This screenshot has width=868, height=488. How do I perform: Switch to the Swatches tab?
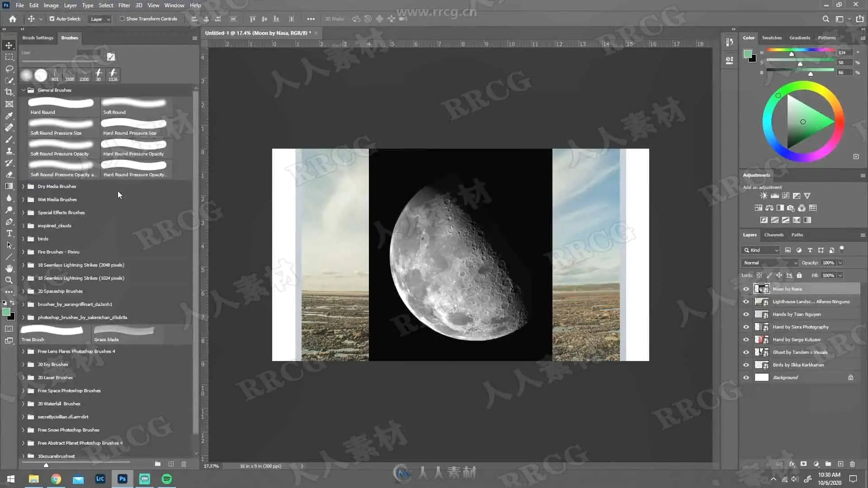(x=772, y=38)
